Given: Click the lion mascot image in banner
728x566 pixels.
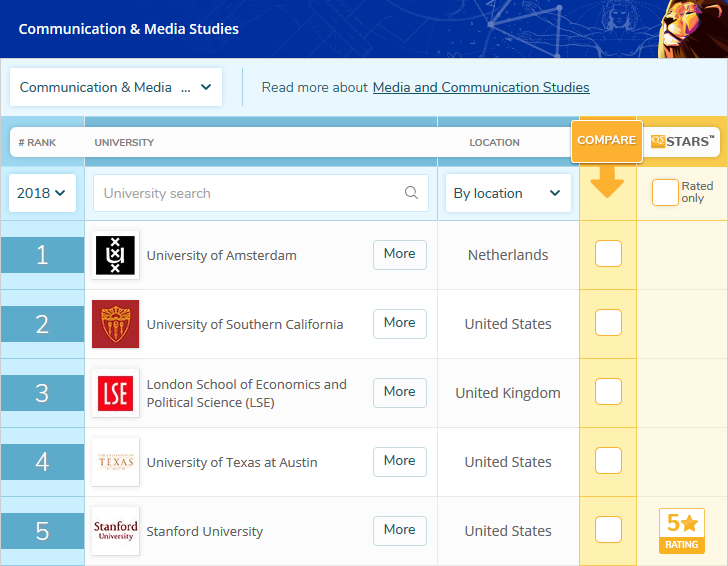Looking at the screenshot, I should coord(693,29).
